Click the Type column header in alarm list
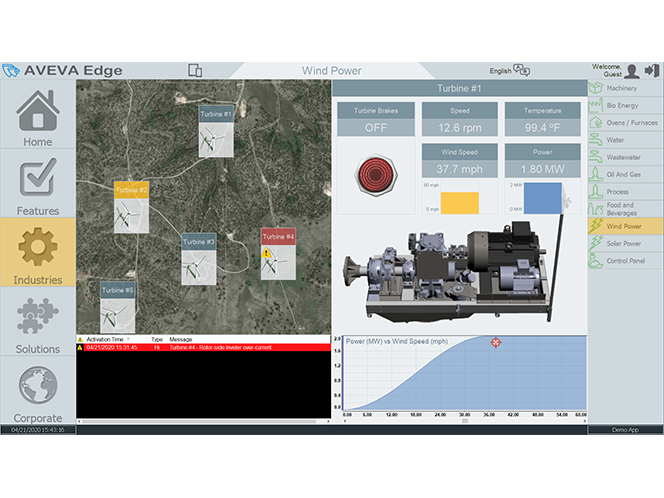 coord(156,340)
